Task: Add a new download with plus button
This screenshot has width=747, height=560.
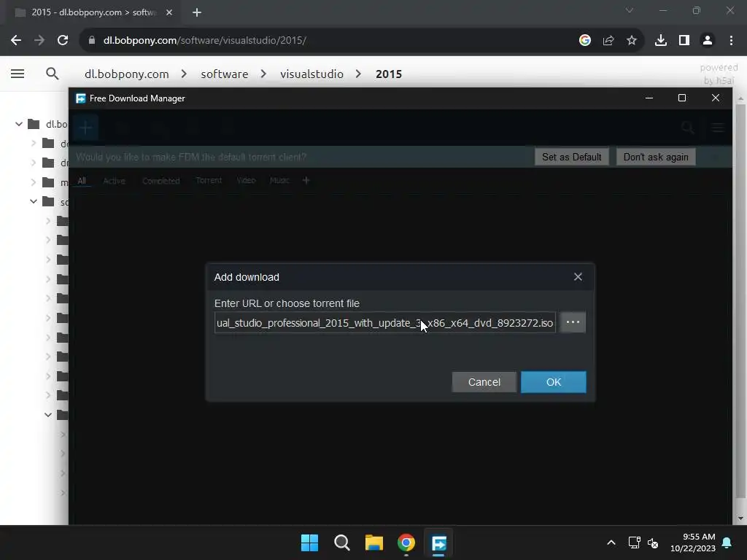Action: pos(86,128)
